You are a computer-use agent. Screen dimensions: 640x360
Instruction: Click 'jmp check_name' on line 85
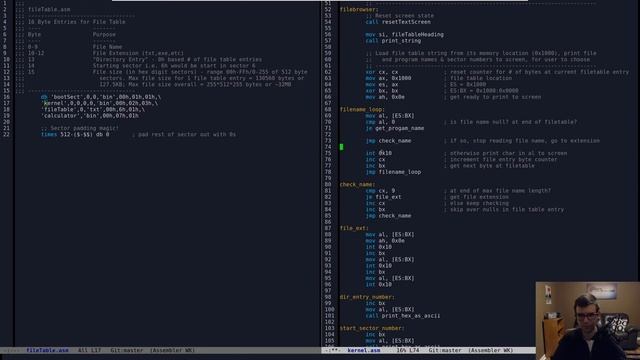(x=388, y=216)
